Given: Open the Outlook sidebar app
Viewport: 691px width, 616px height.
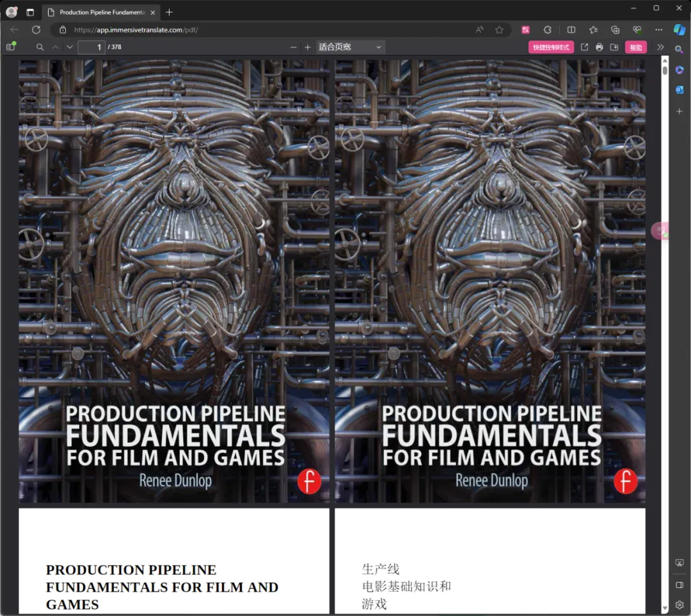Looking at the screenshot, I should tap(679, 90).
